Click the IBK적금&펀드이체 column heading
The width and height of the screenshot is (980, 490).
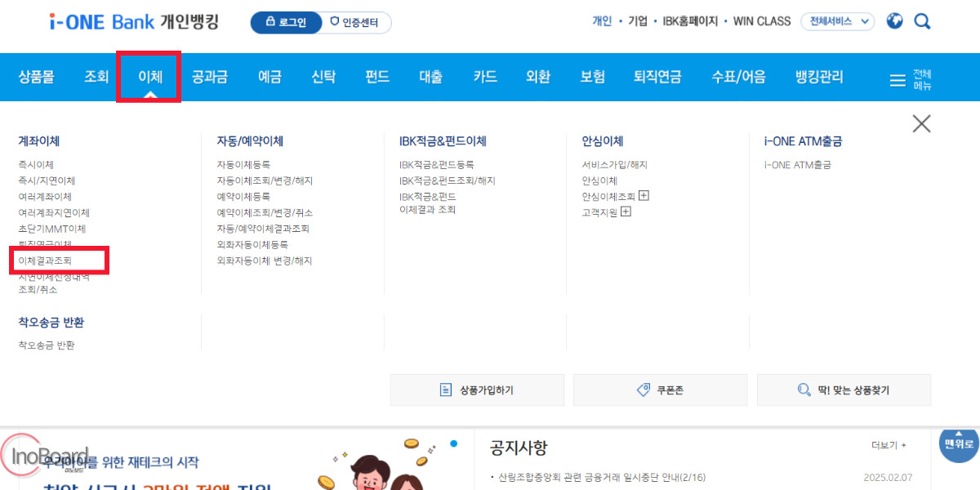(443, 141)
